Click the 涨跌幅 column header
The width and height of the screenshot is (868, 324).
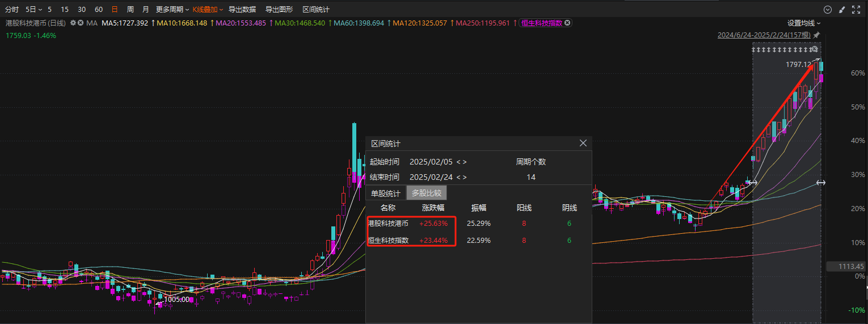(x=433, y=208)
